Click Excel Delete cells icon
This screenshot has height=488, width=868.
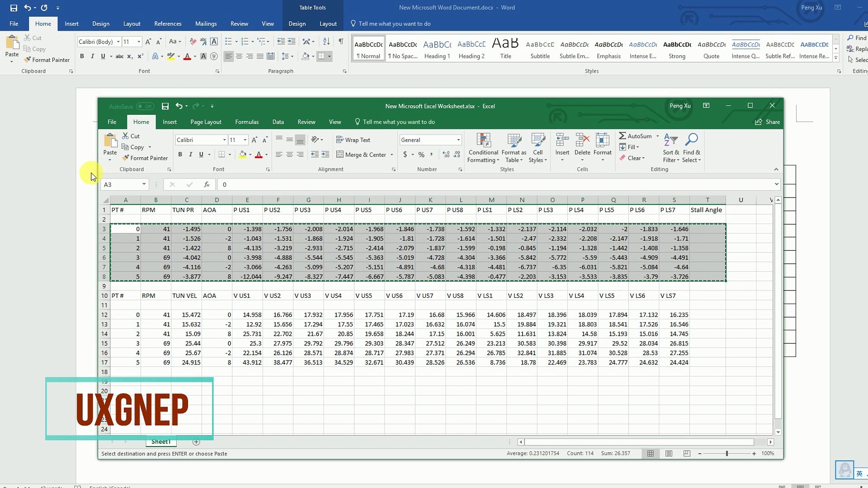(582, 141)
